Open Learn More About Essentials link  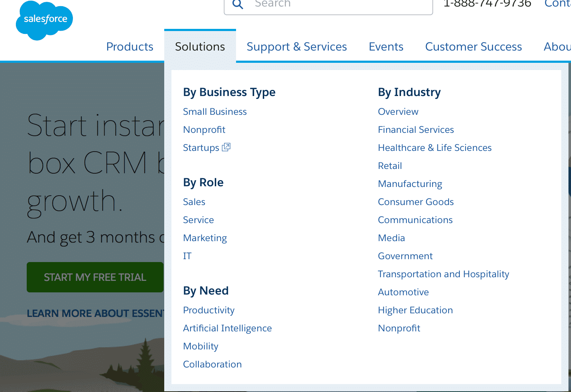pyautogui.click(x=96, y=313)
